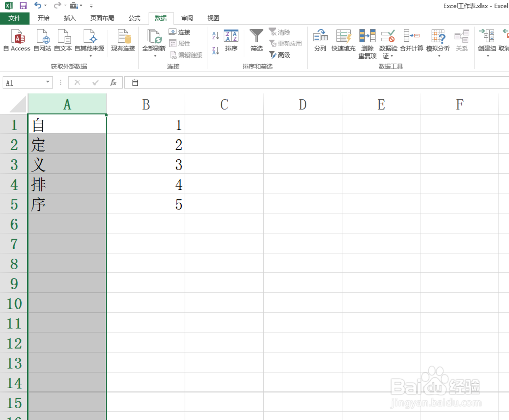Open the Name Box dropdown arrow
The width and height of the screenshot is (509, 420).
click(x=48, y=82)
